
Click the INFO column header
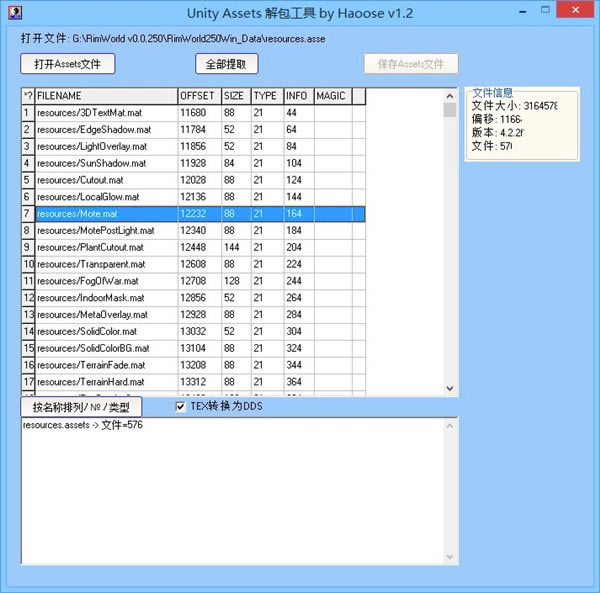(x=297, y=96)
